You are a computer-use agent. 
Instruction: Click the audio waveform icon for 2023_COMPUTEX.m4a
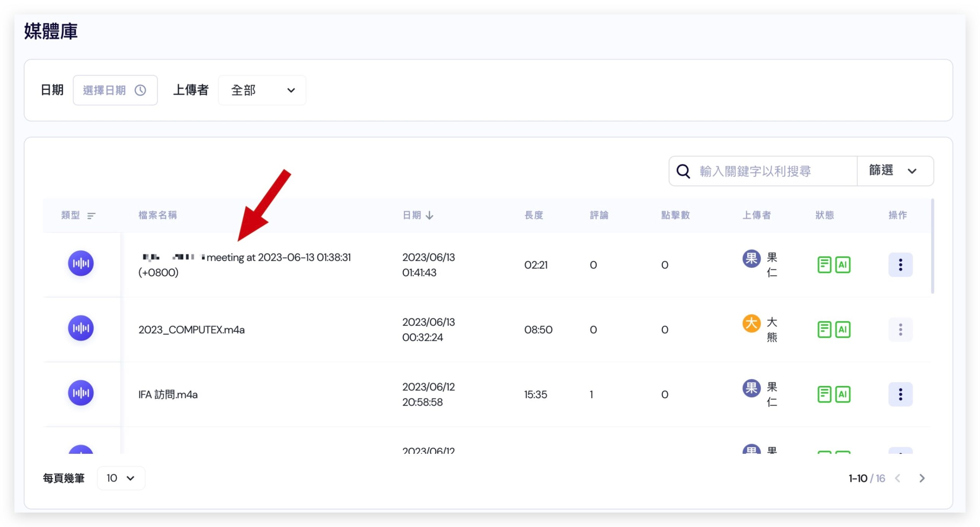pyautogui.click(x=81, y=328)
